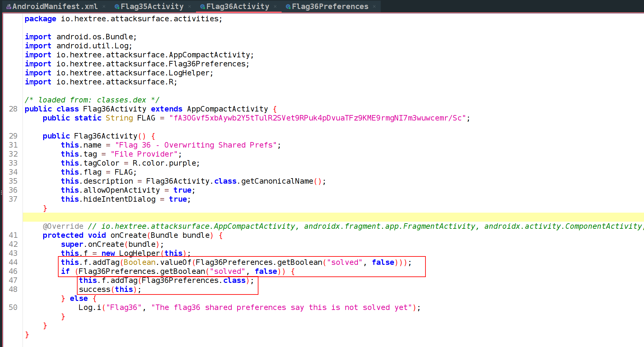Click Boolean.valueOf on line 44
Image resolution: width=644 pixels, height=347 pixels.
(x=157, y=262)
